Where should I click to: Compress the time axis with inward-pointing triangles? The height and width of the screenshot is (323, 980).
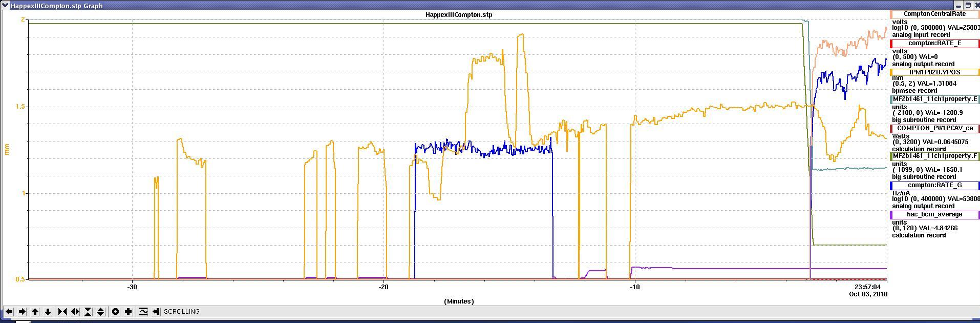[x=62, y=312]
